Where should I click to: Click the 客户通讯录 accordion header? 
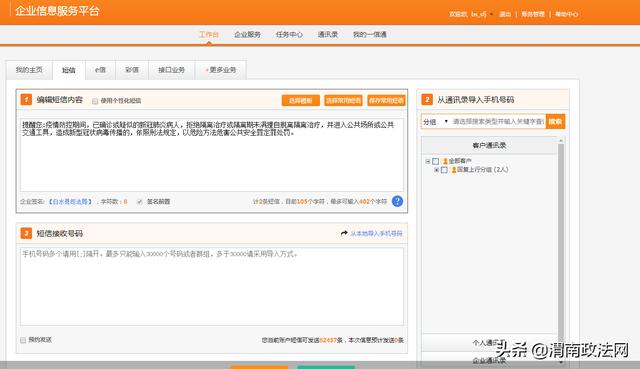pos(489,145)
